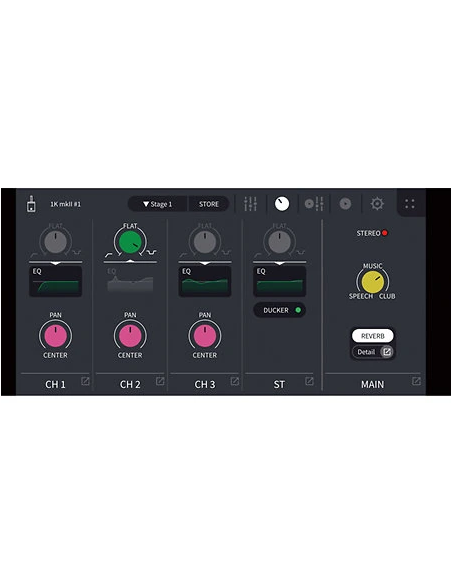
Task: Collapse CH 1 EQ section triangle
Action: pos(55,263)
